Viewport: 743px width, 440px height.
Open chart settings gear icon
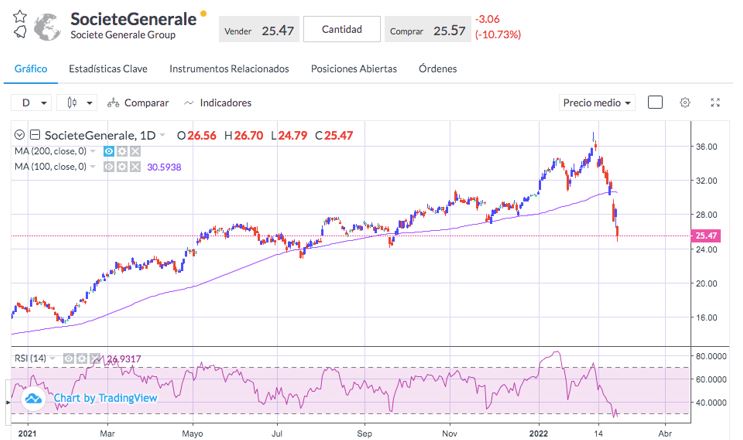pyautogui.click(x=685, y=102)
